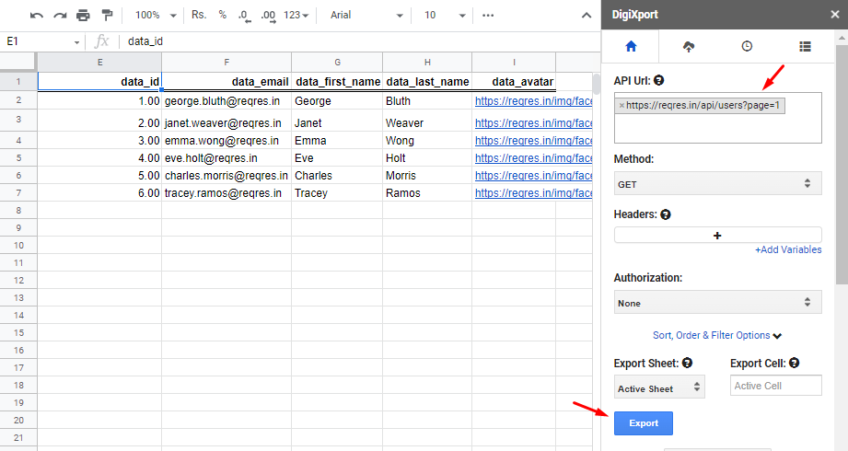Open the Authorization None dropdown
Image resolution: width=848 pixels, height=451 pixels.
click(717, 303)
